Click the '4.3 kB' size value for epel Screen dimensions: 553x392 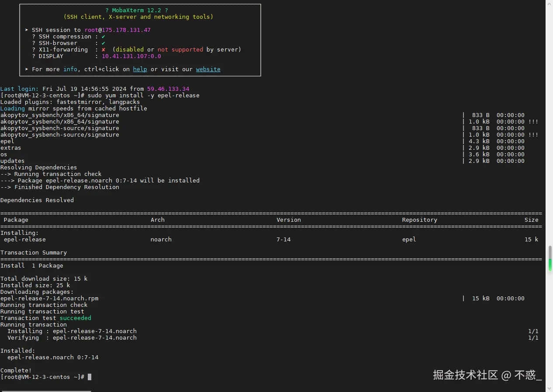479,141
